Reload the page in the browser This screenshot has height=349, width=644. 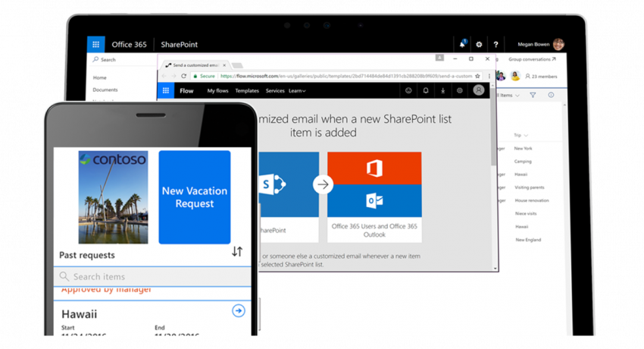pos(183,76)
